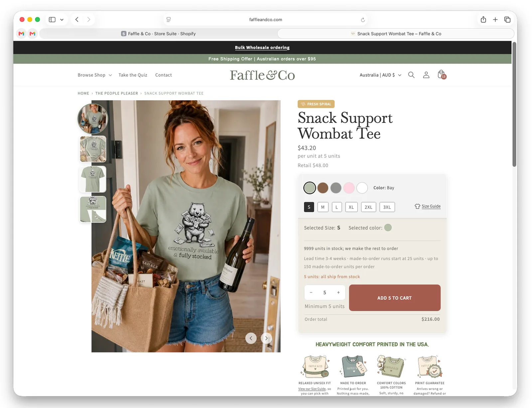Screen dimensions: 532x408
Task: Increase quantity with plus button
Action: click(338, 292)
